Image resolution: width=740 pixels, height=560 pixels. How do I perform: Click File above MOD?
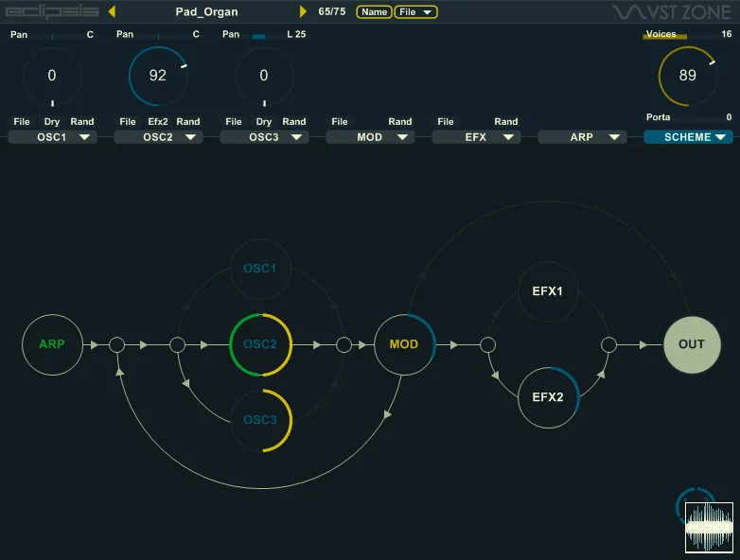[x=340, y=122]
